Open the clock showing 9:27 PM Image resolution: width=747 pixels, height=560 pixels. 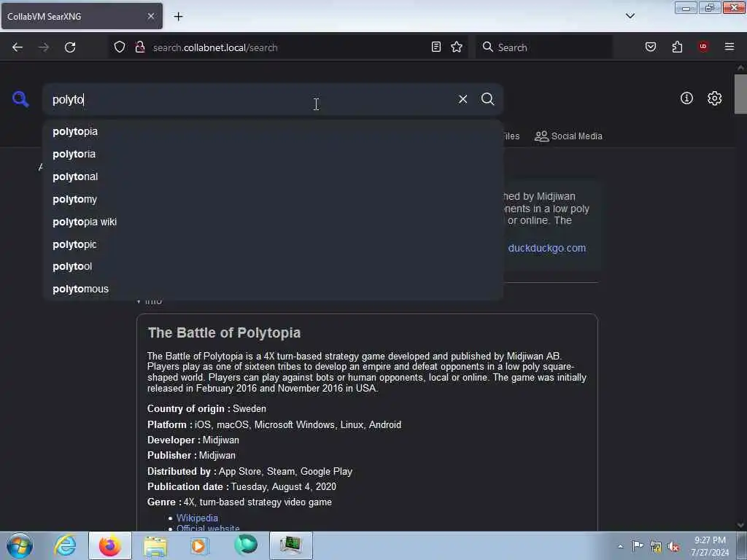tap(710, 546)
